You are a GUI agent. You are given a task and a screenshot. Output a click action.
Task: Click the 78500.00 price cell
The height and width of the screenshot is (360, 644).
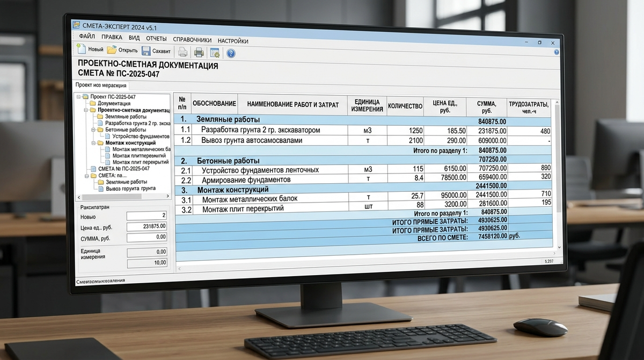pos(445,178)
